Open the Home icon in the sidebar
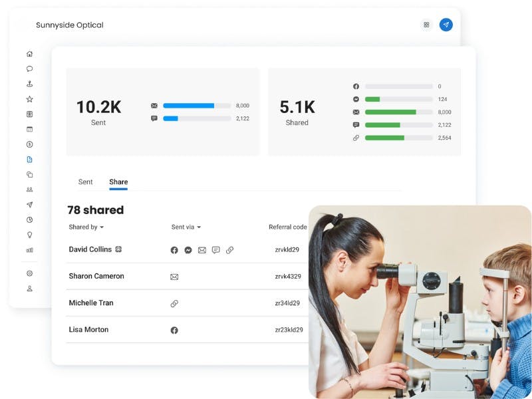532x399 pixels. tap(29, 53)
